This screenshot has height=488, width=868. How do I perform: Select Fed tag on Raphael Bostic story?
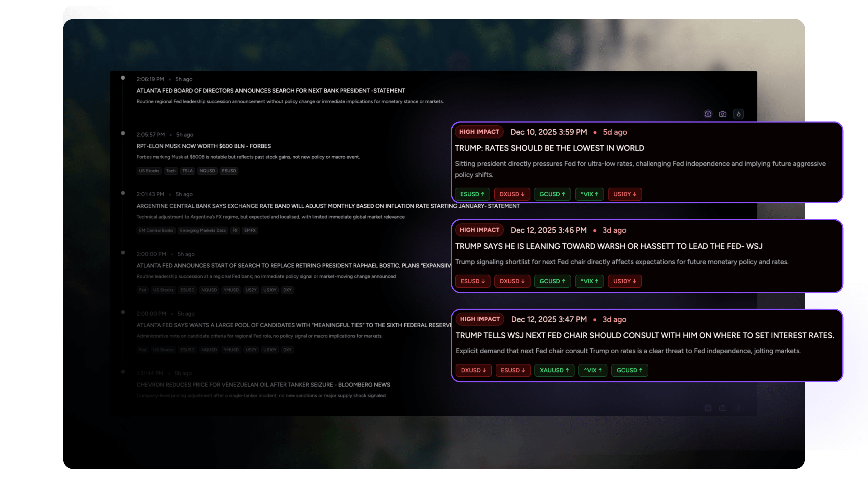pyautogui.click(x=143, y=290)
